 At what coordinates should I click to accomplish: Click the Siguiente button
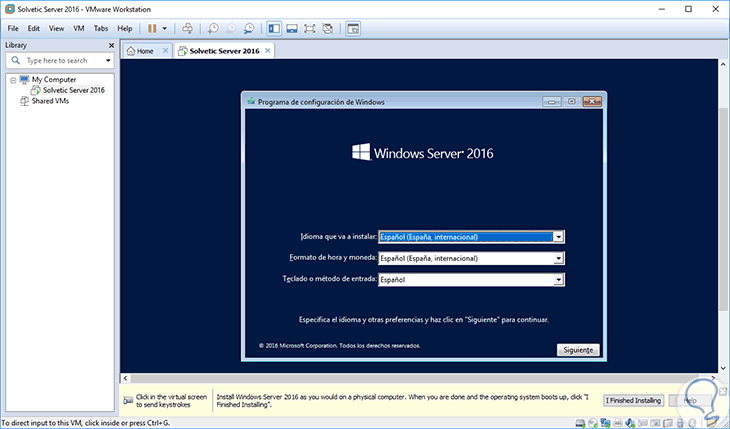[578, 350]
